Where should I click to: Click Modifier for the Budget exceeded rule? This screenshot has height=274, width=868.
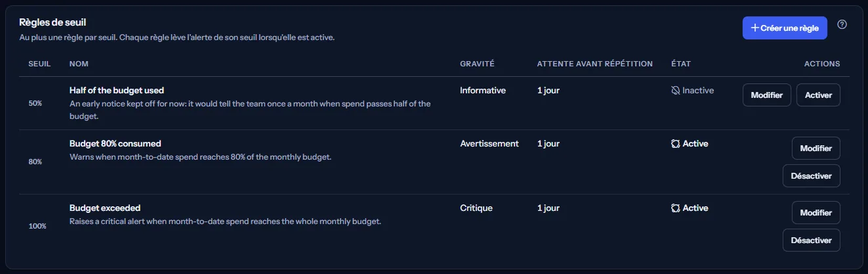tap(816, 213)
